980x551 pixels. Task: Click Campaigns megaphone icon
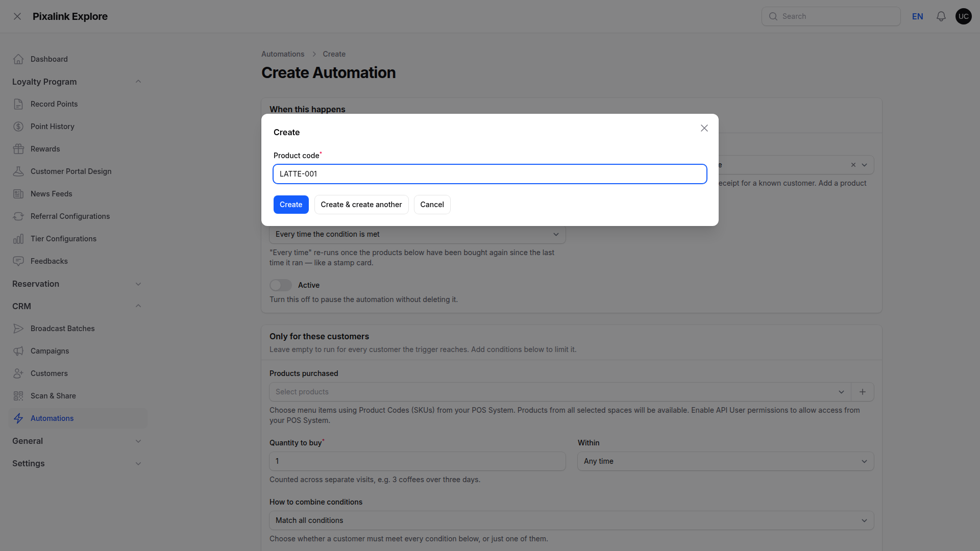click(x=18, y=351)
